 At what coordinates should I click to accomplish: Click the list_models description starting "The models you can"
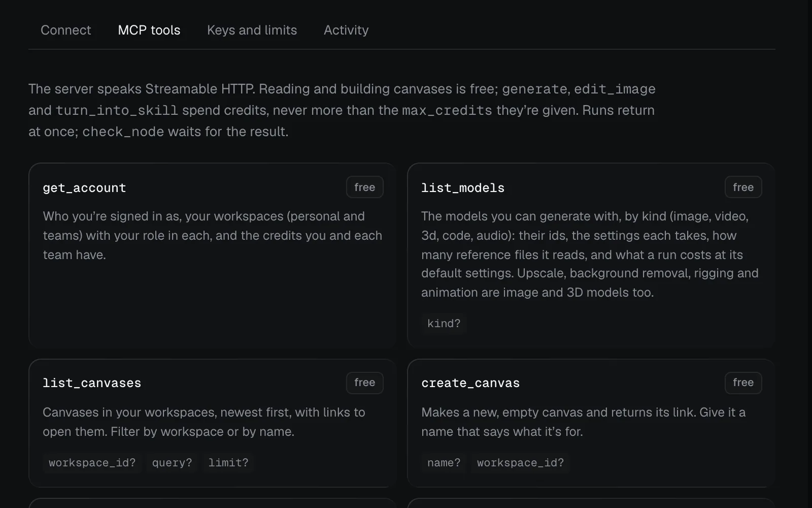click(590, 254)
